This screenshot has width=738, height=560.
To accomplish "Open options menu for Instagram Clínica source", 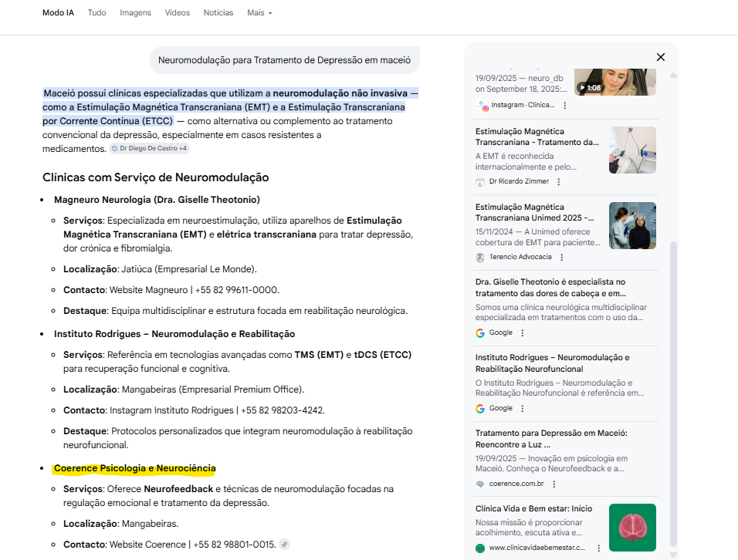I will pyautogui.click(x=565, y=106).
